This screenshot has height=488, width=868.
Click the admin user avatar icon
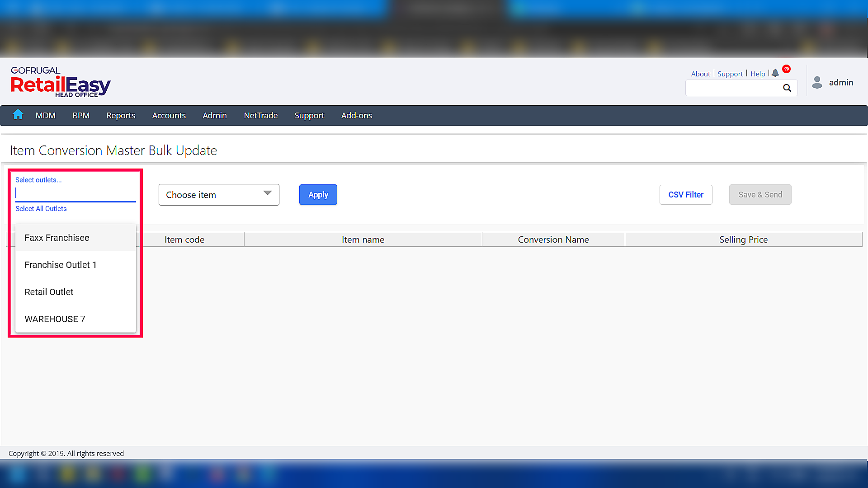[817, 83]
